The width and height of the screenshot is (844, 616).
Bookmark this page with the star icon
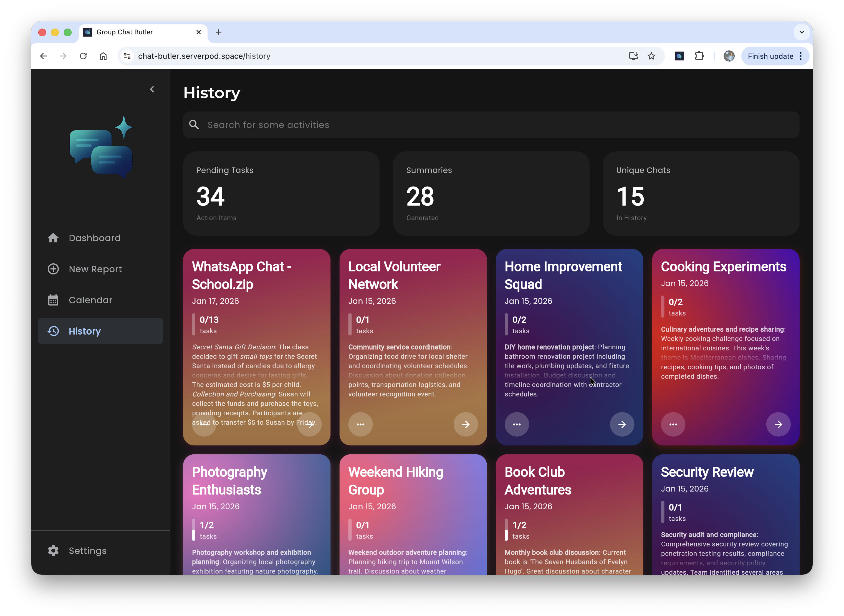(651, 56)
